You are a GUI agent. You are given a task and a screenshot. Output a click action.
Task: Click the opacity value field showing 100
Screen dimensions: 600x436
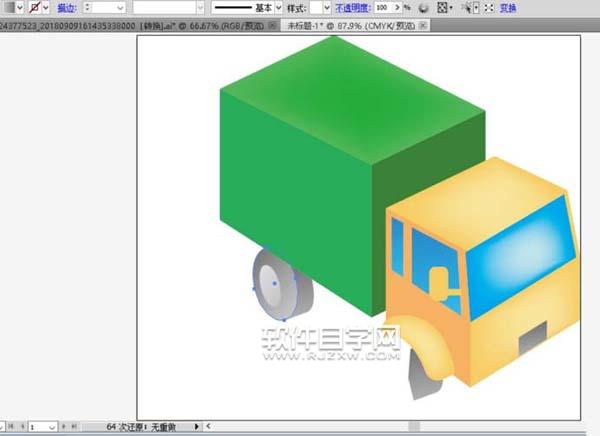click(x=384, y=8)
